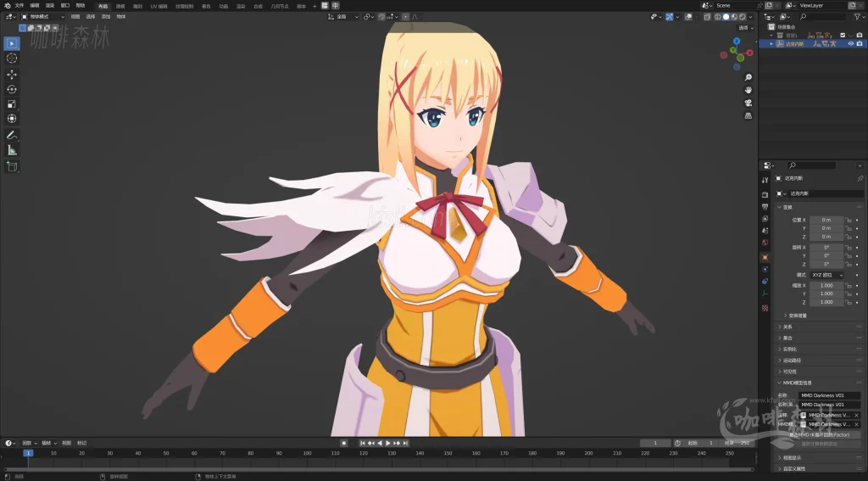Select the Measure ruler tool
Screen dimensions: 868x481
tap(12, 150)
